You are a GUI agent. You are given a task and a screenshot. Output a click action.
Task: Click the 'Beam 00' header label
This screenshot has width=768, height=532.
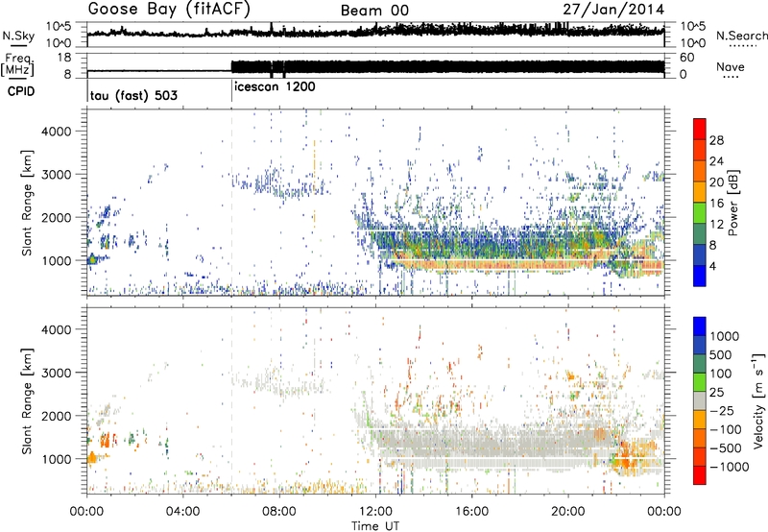[x=374, y=11]
